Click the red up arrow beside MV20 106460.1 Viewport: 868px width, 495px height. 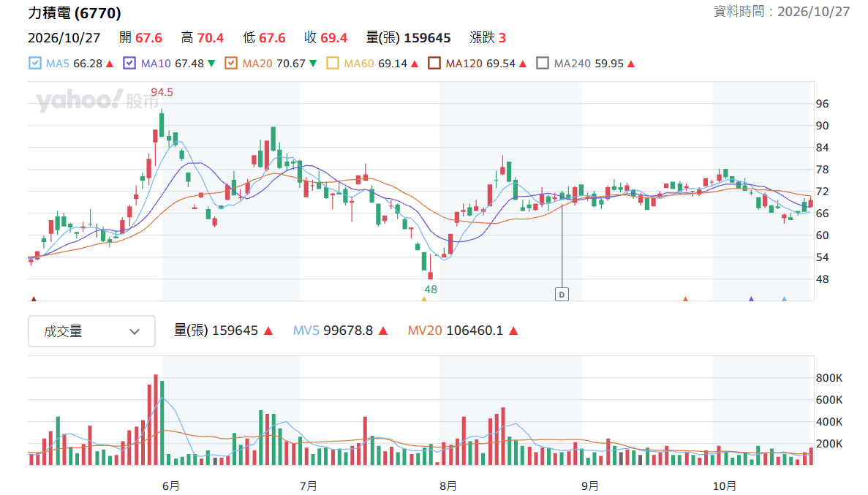[x=513, y=331]
